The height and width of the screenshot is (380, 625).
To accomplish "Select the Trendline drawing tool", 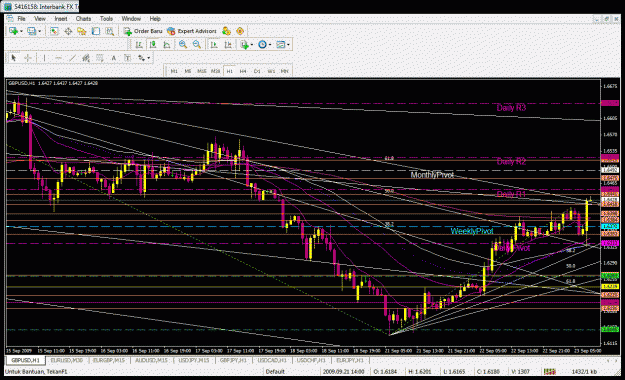I will pos(72,58).
